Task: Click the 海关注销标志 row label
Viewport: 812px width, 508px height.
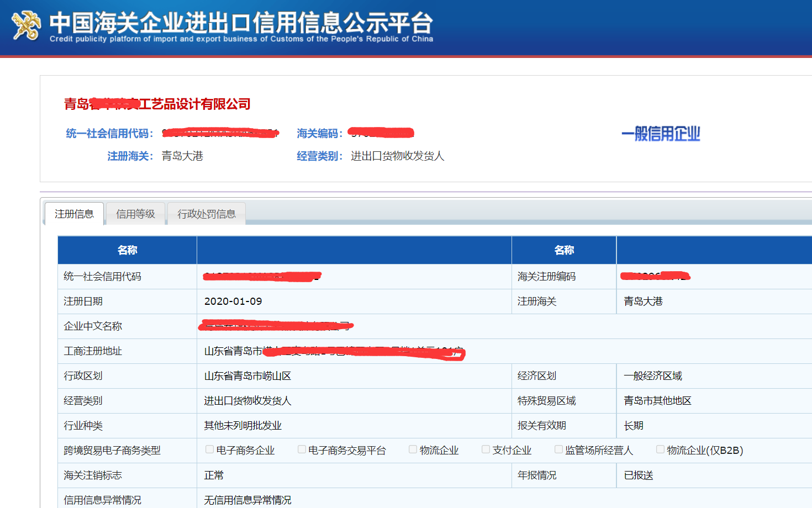Action: (93, 475)
